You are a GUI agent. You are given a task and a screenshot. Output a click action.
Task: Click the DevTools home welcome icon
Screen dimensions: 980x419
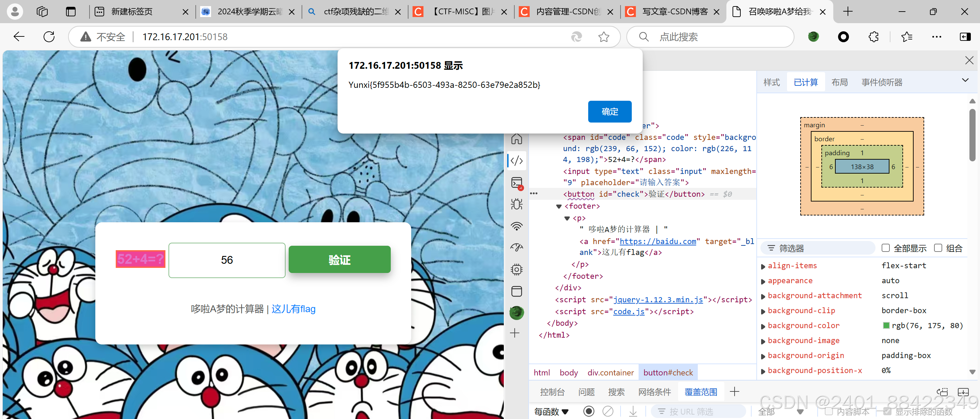(516, 139)
